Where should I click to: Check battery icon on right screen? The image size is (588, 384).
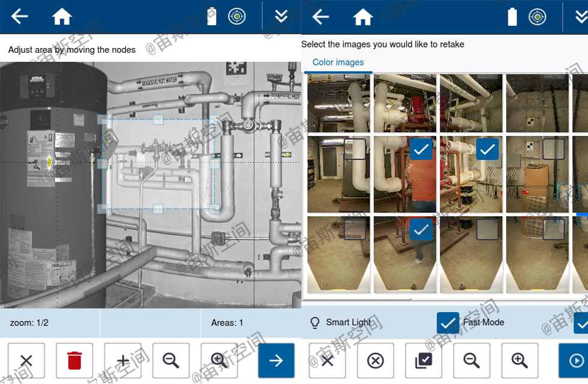click(512, 17)
